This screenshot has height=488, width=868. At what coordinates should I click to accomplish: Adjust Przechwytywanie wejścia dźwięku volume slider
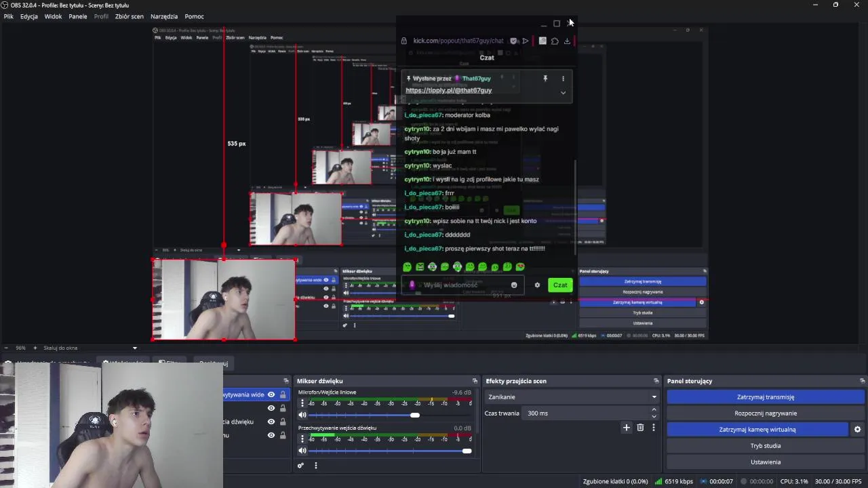tap(391, 451)
